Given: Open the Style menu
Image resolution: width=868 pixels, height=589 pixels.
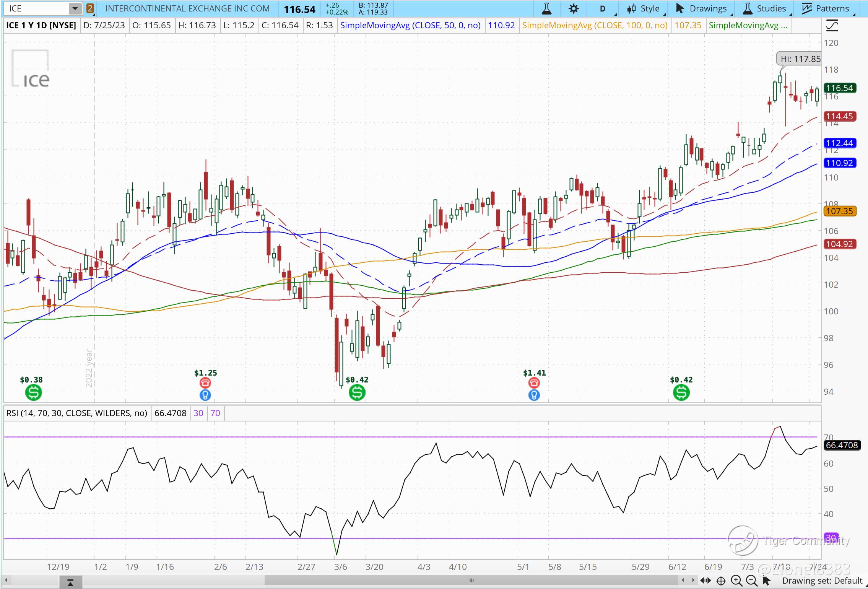Looking at the screenshot, I should [644, 8].
